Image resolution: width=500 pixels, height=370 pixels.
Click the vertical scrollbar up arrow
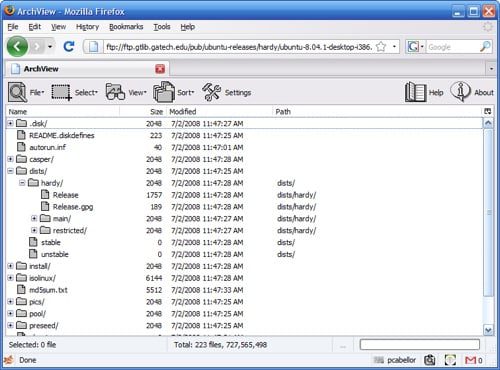click(x=488, y=123)
